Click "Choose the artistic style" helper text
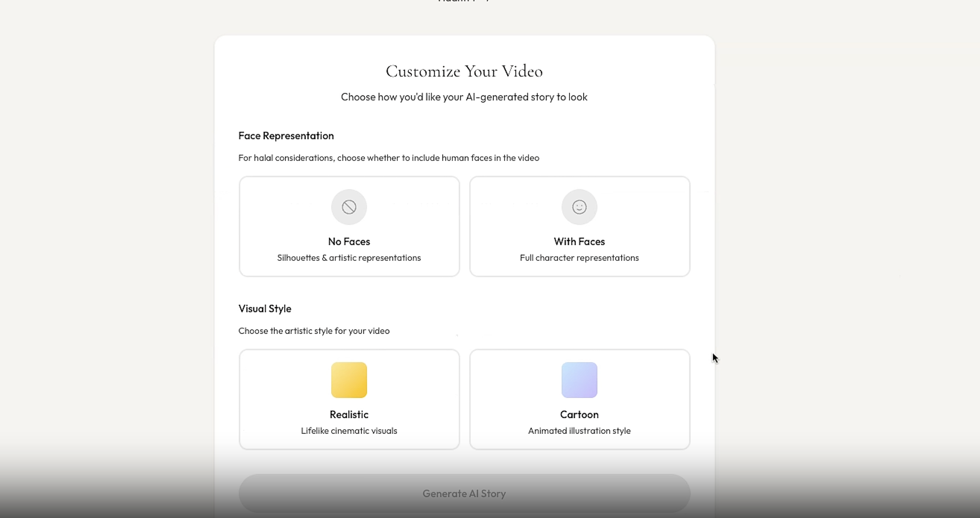Viewport: 980px width, 518px height. coord(314,331)
